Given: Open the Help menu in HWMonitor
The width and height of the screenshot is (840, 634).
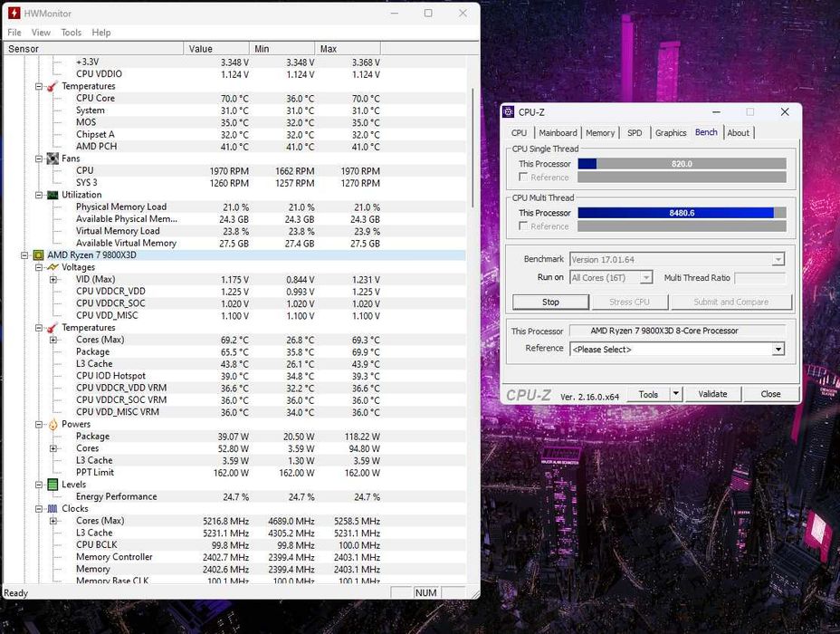Looking at the screenshot, I should 101,33.
